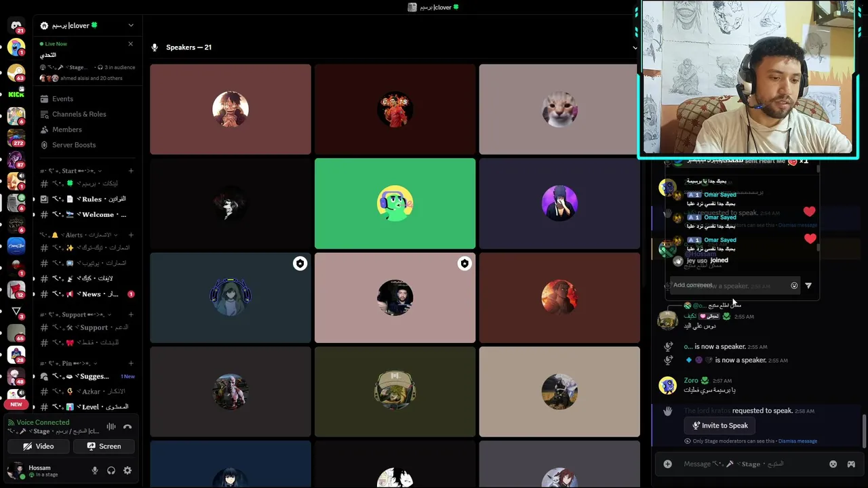The width and height of the screenshot is (868, 488).
Task: Open server with 63 unread badge
Action: click(x=16, y=72)
